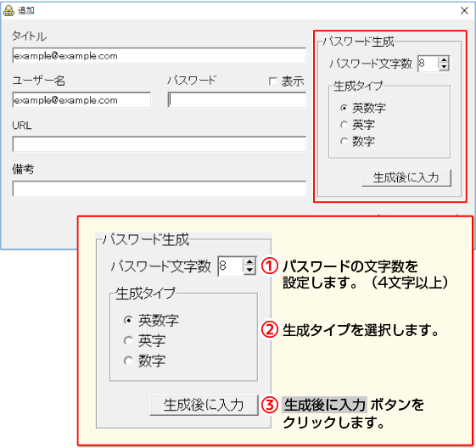Increase password length with upper spinner arrow

tap(444, 60)
